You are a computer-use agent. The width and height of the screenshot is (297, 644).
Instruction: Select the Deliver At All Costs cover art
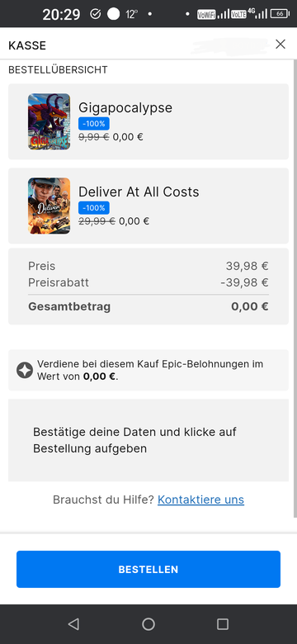tap(49, 206)
